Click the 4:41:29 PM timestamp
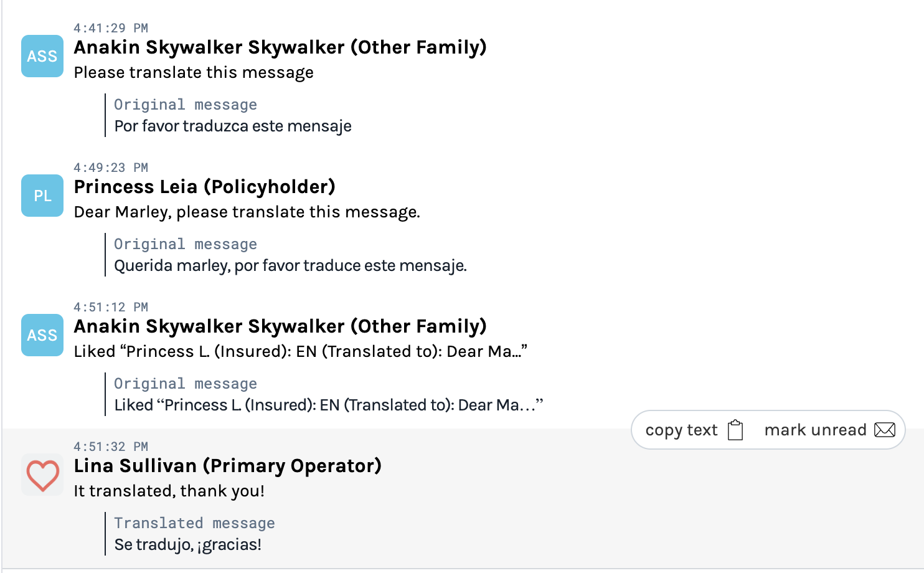The image size is (924, 573). (111, 28)
